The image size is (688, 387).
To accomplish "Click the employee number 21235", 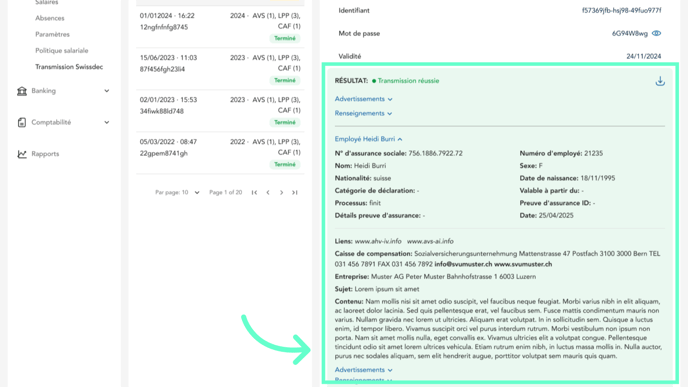I will [x=593, y=153].
